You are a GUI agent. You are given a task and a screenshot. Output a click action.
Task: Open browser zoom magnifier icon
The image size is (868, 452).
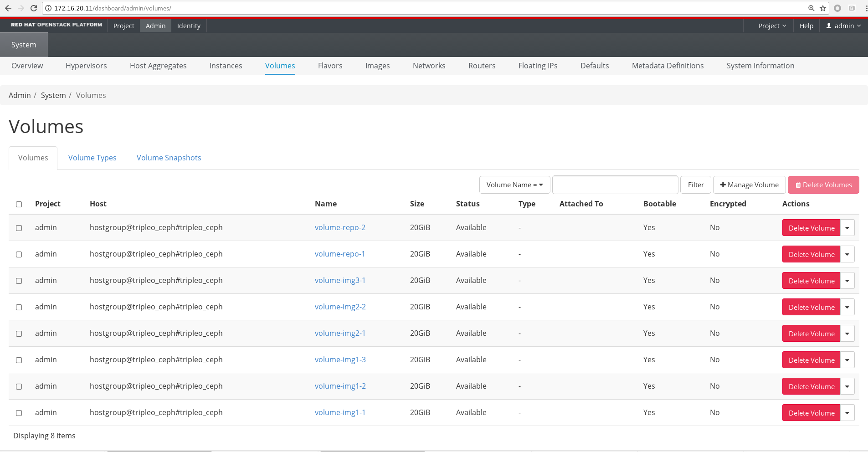click(812, 8)
